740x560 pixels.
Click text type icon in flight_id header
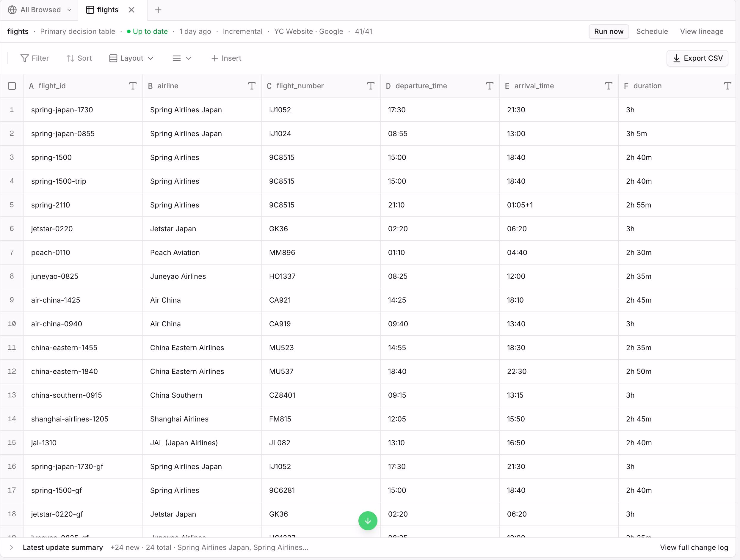(133, 86)
